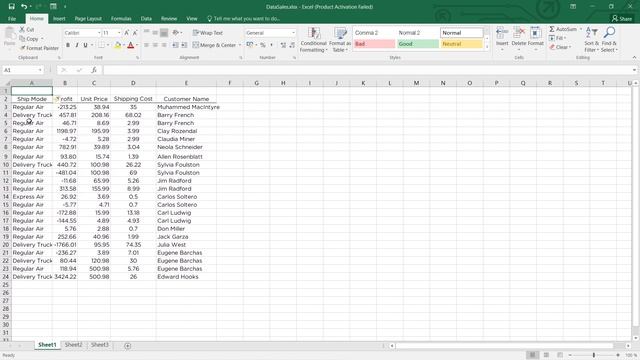
Task: Apply the Good cell style
Action: [418, 44]
